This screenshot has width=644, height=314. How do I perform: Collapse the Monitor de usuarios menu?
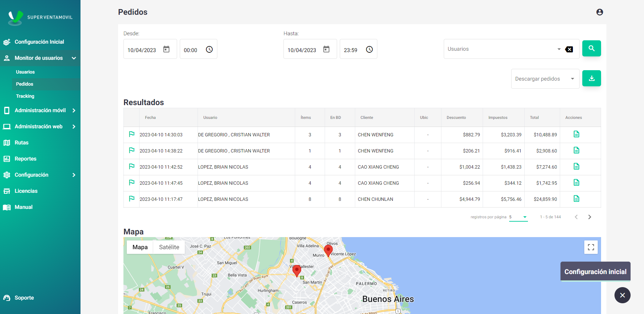click(x=40, y=58)
